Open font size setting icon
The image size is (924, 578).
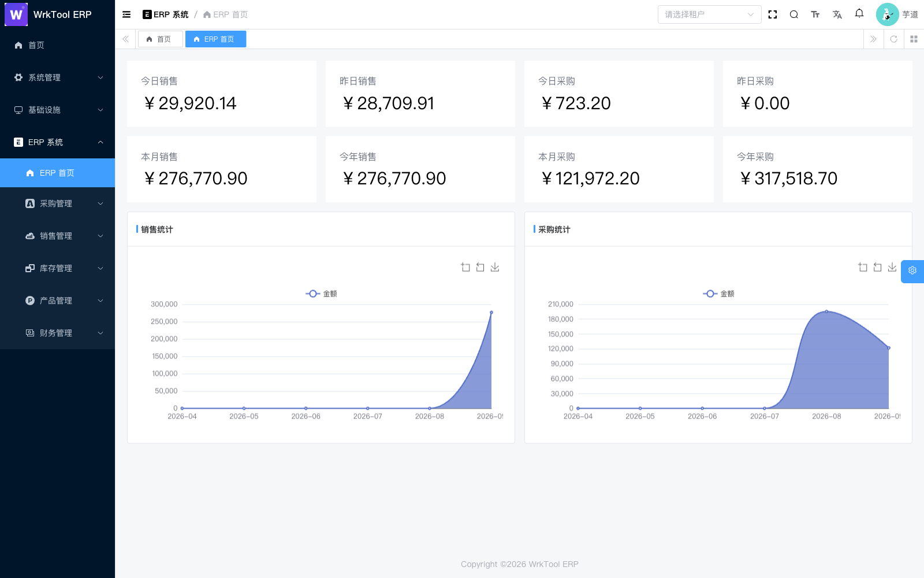(x=815, y=14)
